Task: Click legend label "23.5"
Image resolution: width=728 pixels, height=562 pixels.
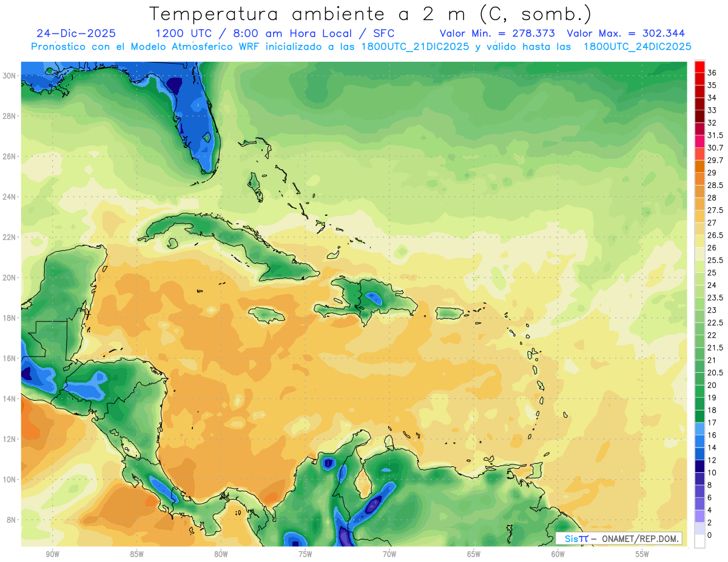Action: click(x=715, y=298)
